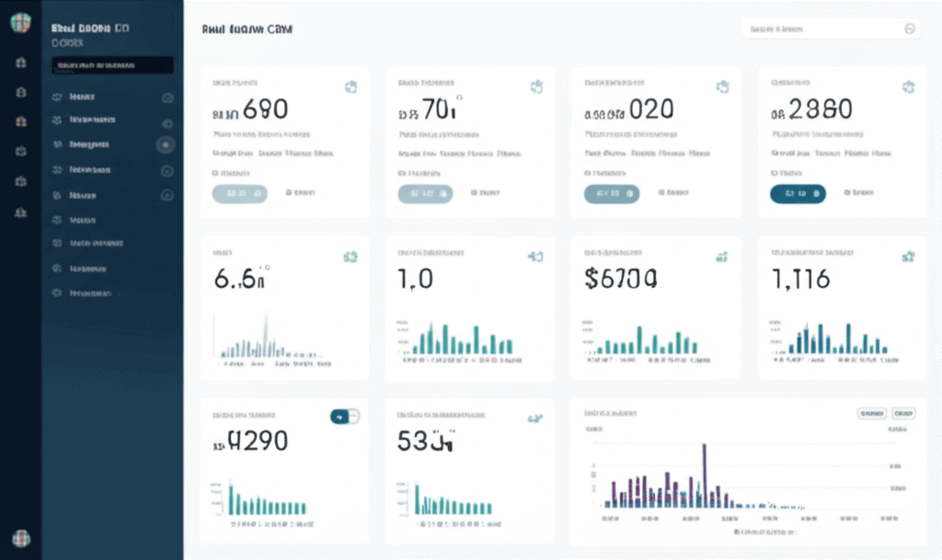Click the corner icon on the $6700 card
The width and height of the screenshot is (942, 560).
point(722,257)
